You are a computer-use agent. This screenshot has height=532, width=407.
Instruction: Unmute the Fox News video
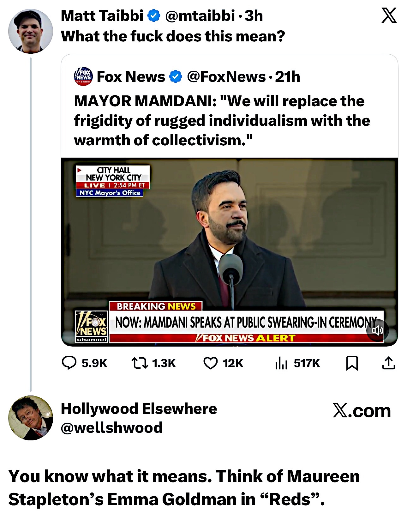pyautogui.click(x=377, y=330)
